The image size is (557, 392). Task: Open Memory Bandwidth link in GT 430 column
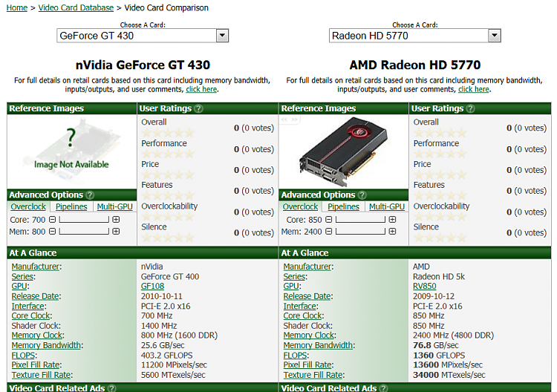click(x=46, y=345)
